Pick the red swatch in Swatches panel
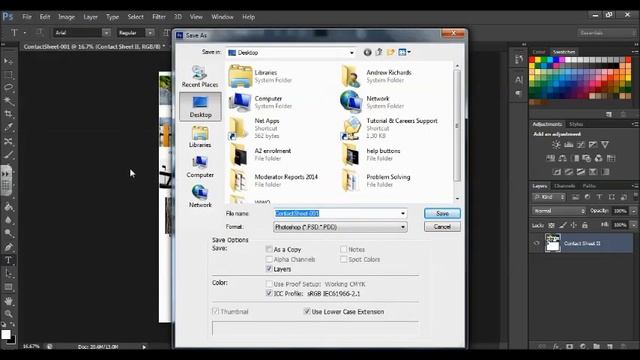This screenshot has width=640, height=360. 532,60
